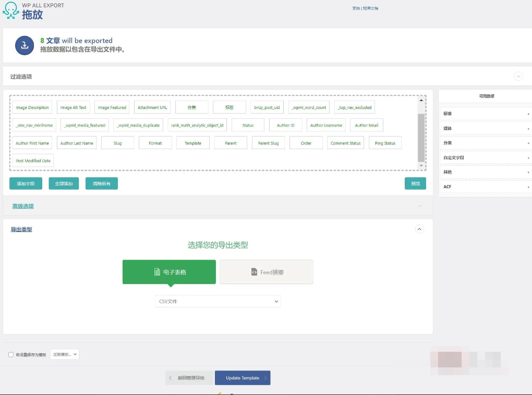Image resolution: width=532 pixels, height=395 pixels.
Task: Select the 分类 field in export box
Action: 192,107
